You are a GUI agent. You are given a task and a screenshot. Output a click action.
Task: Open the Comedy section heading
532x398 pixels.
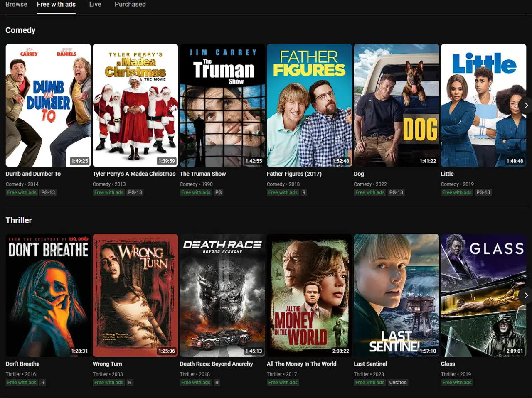pyautogui.click(x=20, y=30)
